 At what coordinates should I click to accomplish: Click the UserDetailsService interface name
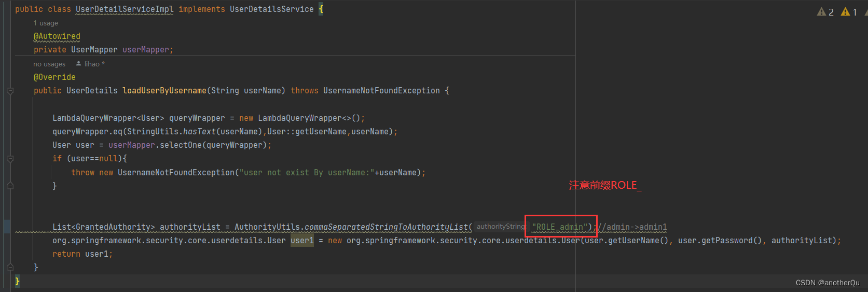pyautogui.click(x=272, y=9)
